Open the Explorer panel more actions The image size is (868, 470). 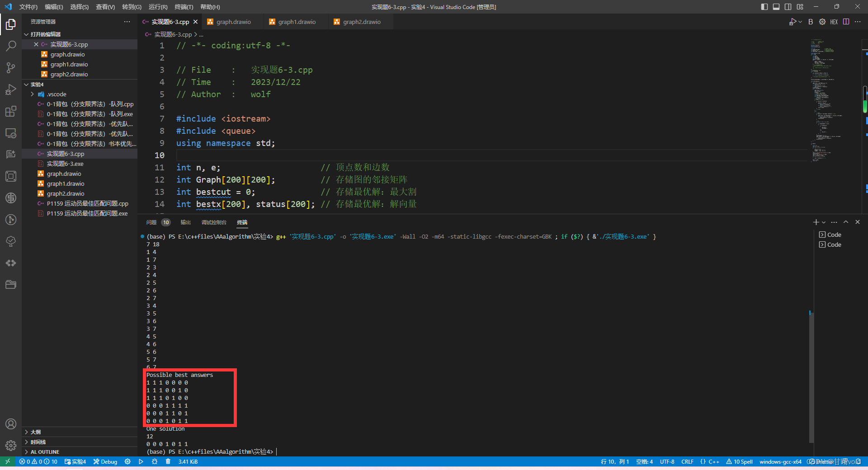127,22
